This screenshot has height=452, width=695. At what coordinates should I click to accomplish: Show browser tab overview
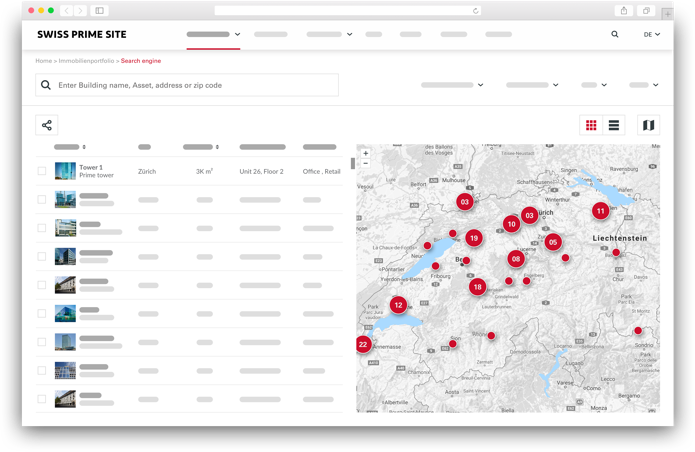646,11
